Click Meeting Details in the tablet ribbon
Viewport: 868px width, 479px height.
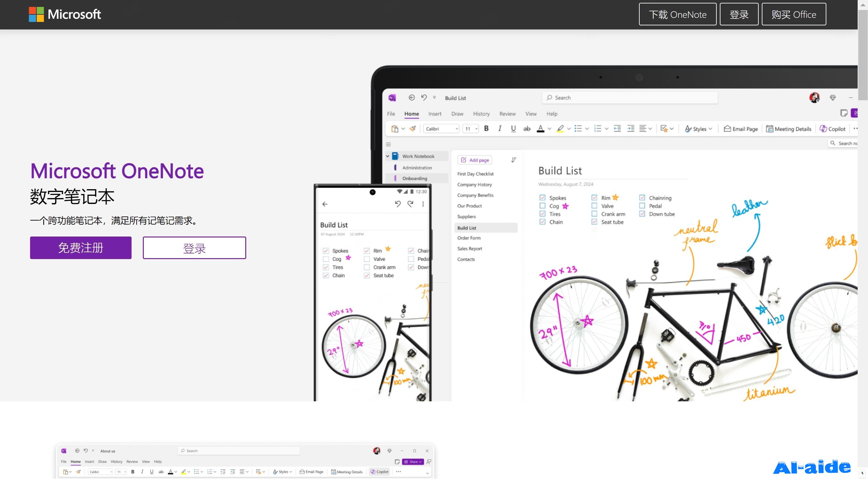coord(788,129)
